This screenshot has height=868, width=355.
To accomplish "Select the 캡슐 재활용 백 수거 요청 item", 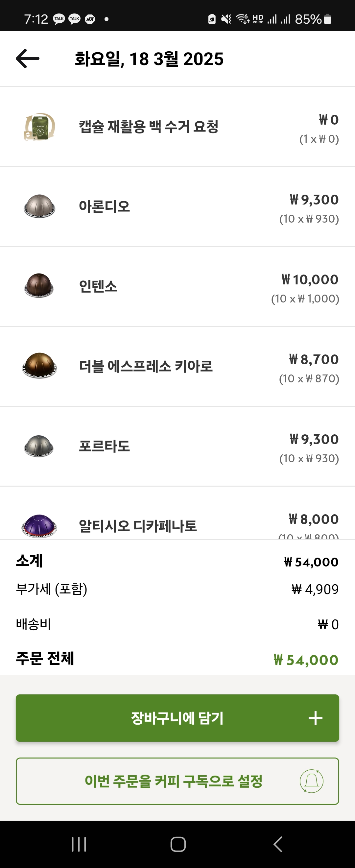I will pos(149,127).
